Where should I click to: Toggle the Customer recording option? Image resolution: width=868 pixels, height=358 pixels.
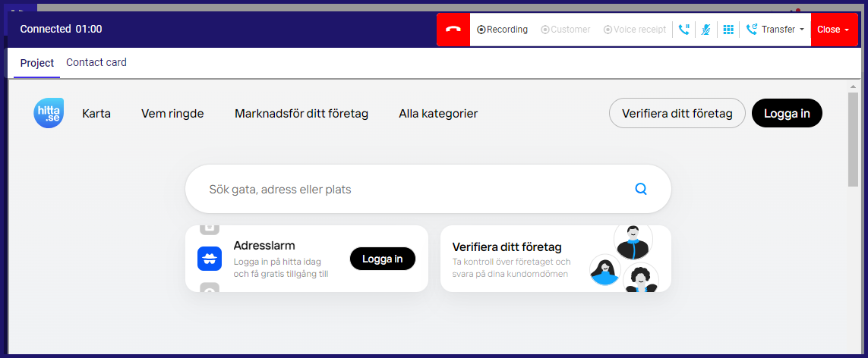click(x=565, y=30)
